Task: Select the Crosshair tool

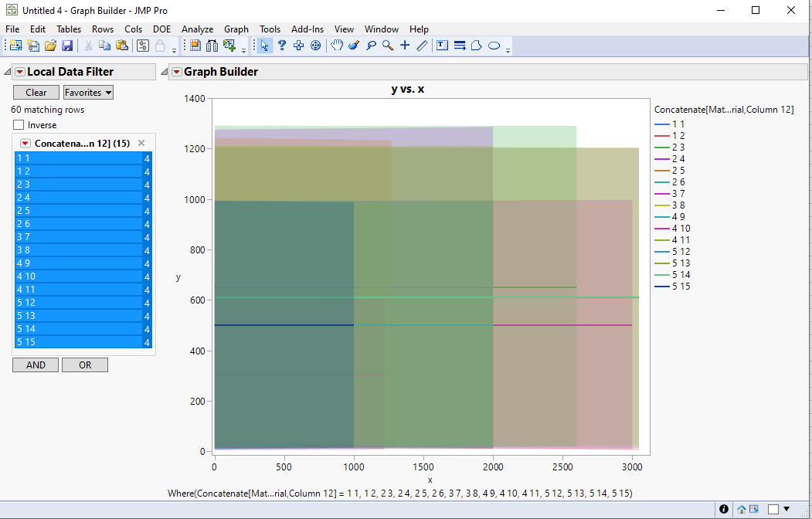Action: (404, 46)
